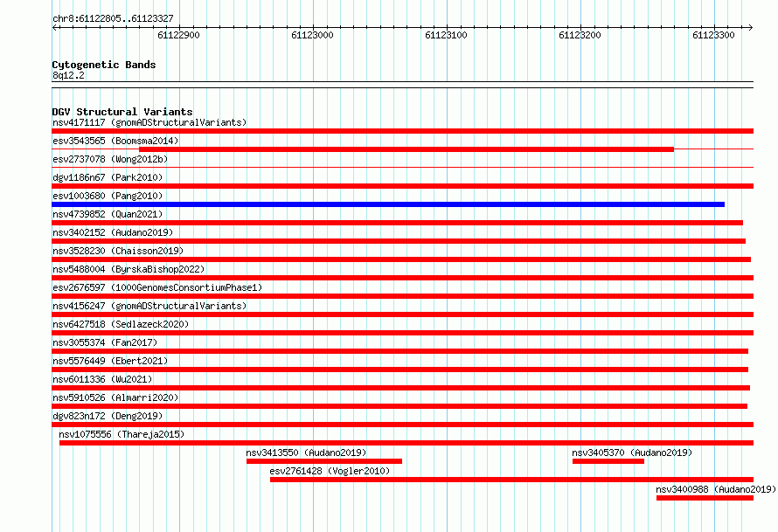Click the nsv3400988 (Audano2019) label

(716, 489)
